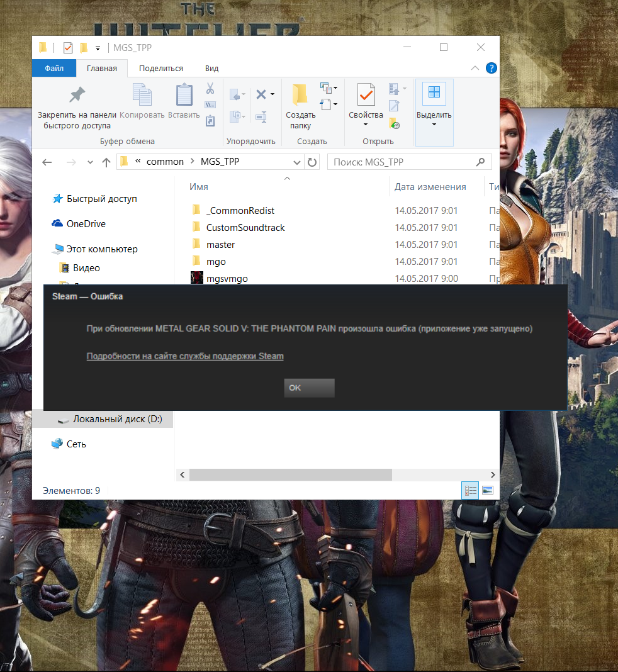Sort files by the Имя column
618x672 pixels.
(199, 187)
